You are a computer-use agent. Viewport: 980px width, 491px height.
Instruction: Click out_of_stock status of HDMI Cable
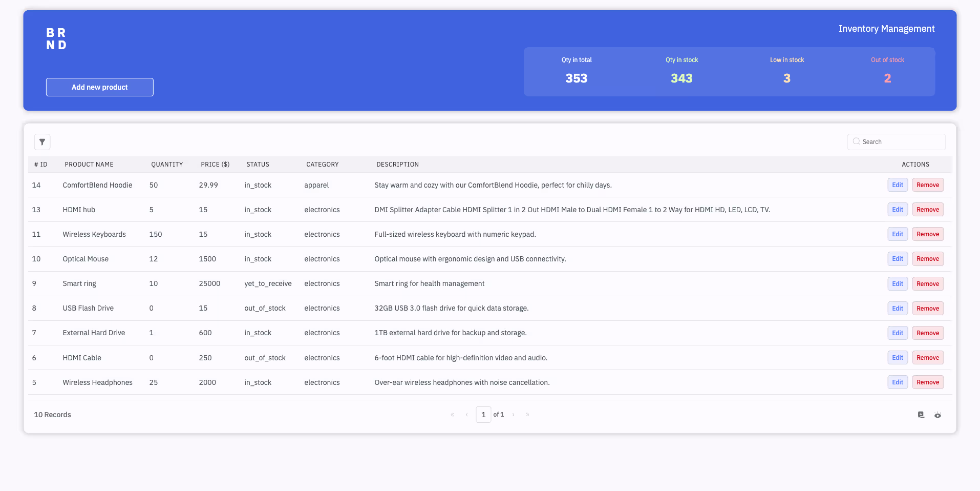click(x=265, y=358)
